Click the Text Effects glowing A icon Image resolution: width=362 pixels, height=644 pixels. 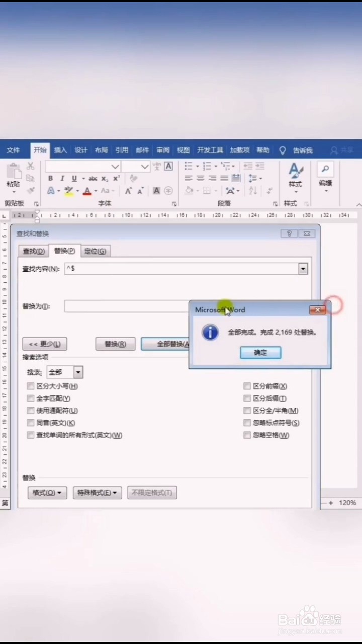(x=51, y=191)
